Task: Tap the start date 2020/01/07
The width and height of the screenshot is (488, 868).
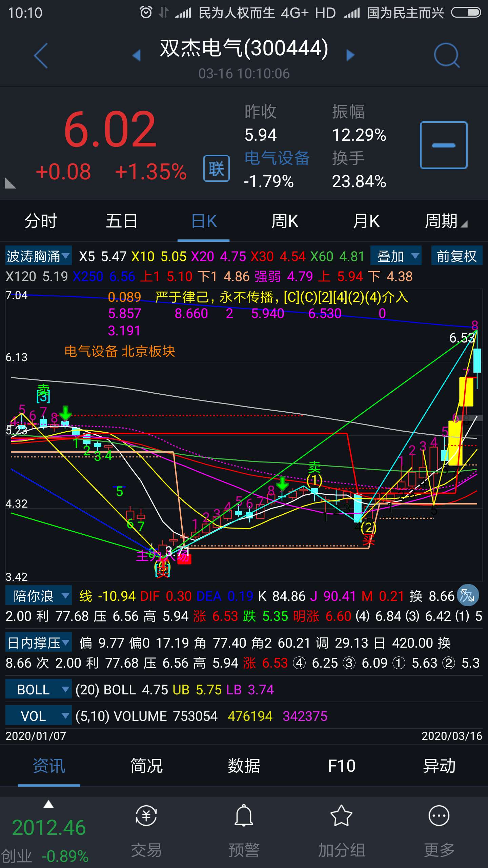Action: (36, 736)
